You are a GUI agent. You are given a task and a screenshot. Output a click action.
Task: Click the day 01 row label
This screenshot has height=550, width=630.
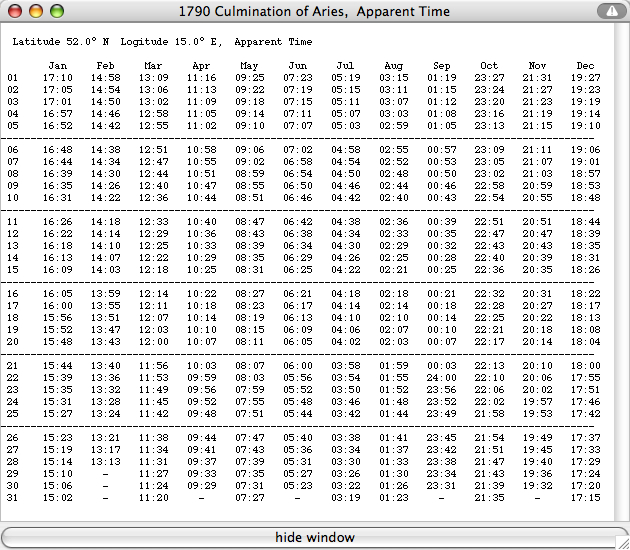pyautogui.click(x=13, y=77)
